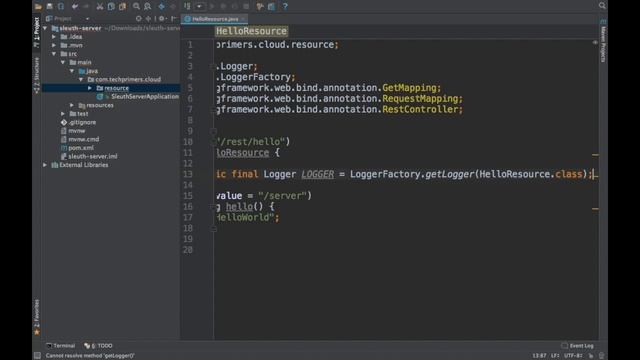Click the Project panel settings gear icon

click(162, 19)
